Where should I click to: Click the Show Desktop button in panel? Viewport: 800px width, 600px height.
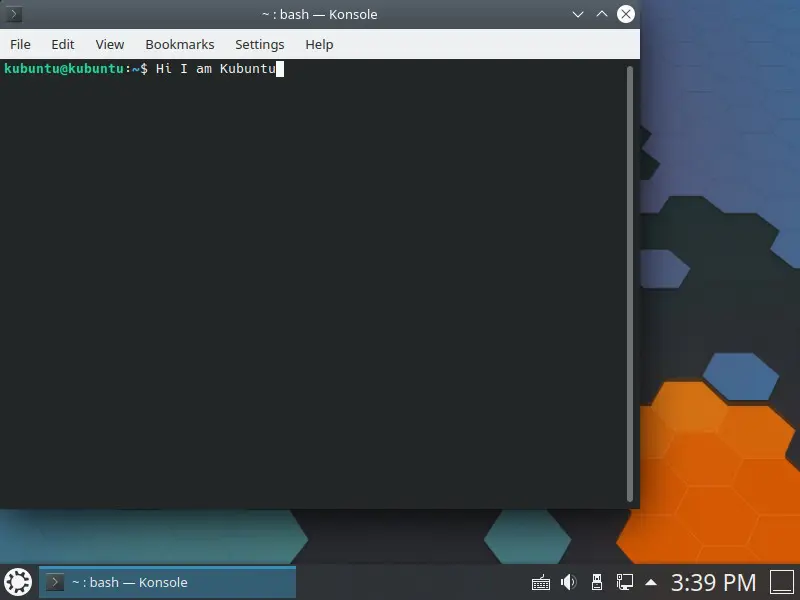tap(782, 582)
